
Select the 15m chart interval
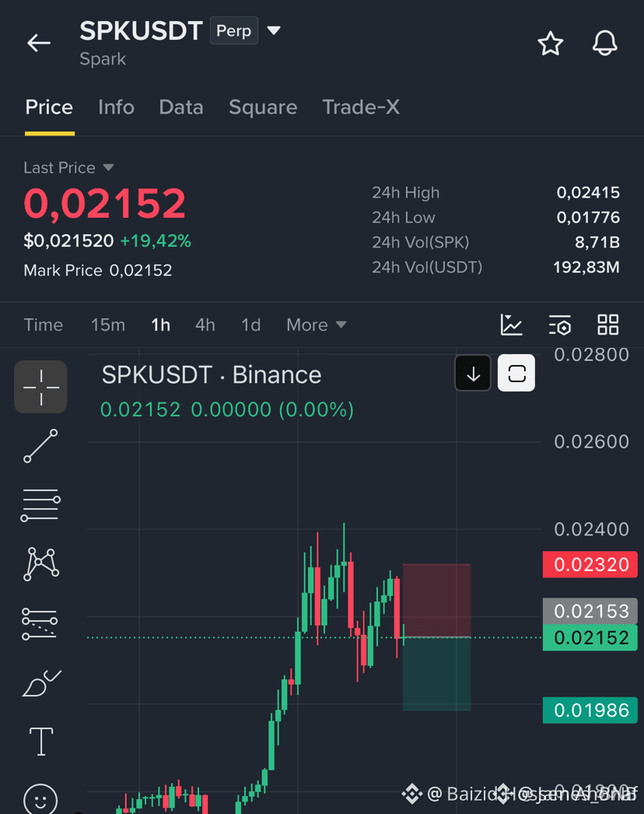click(x=108, y=325)
